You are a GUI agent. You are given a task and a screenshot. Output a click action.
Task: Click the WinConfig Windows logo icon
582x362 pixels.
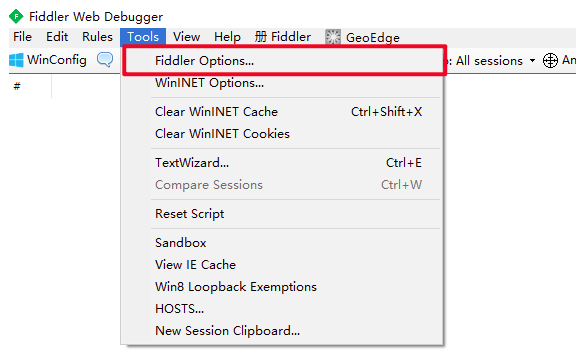[x=16, y=60]
